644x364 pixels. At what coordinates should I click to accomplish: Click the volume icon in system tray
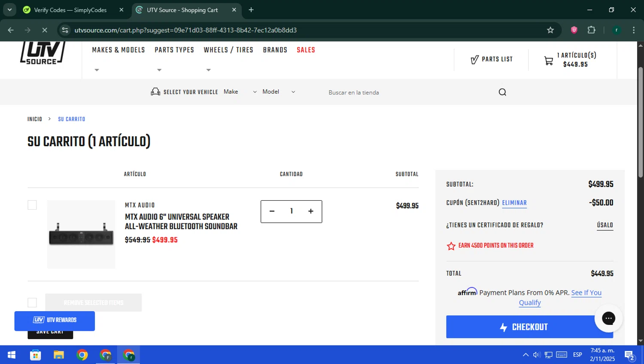pos(537,355)
